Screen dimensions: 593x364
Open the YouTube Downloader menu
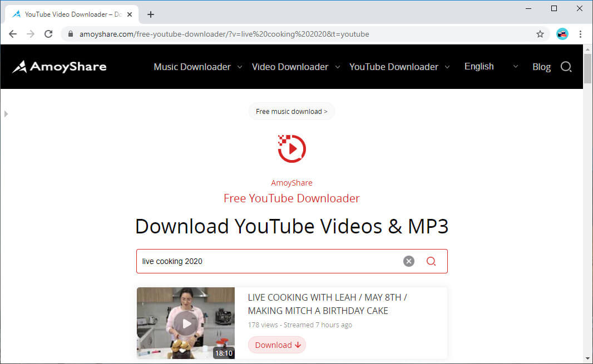pyautogui.click(x=394, y=67)
